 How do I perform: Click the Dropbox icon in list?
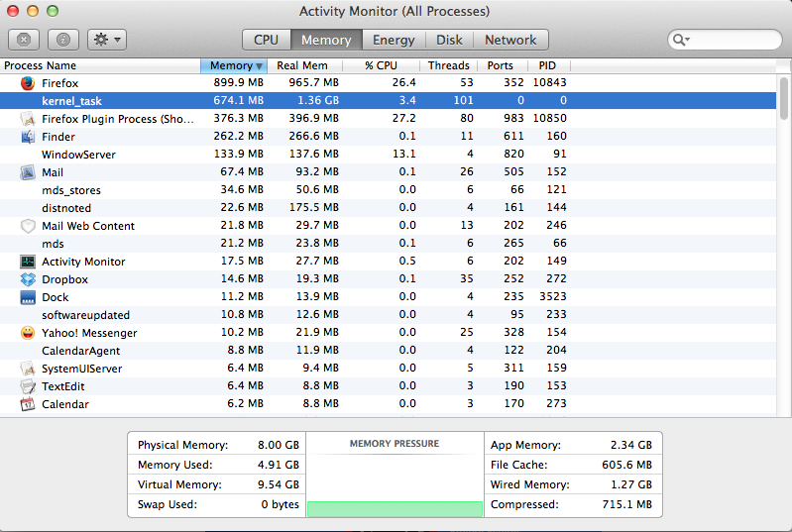pyautogui.click(x=28, y=279)
